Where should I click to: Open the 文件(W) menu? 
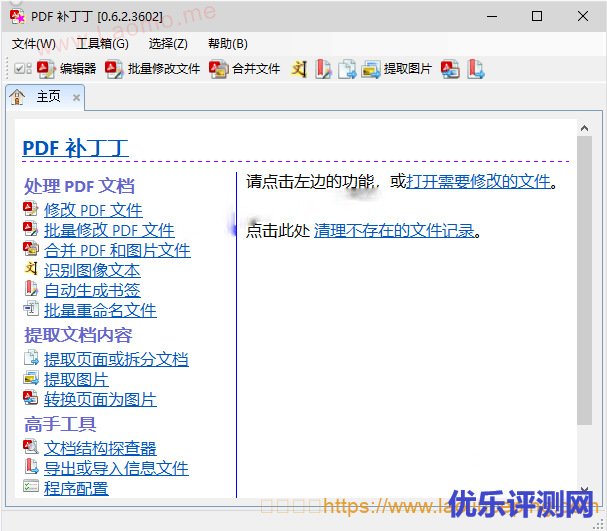point(33,44)
